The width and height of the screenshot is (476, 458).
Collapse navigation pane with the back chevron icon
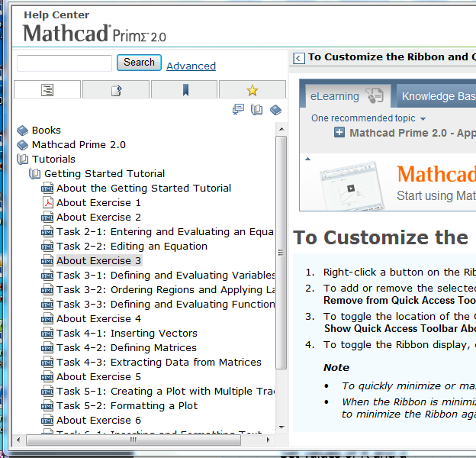coord(298,58)
